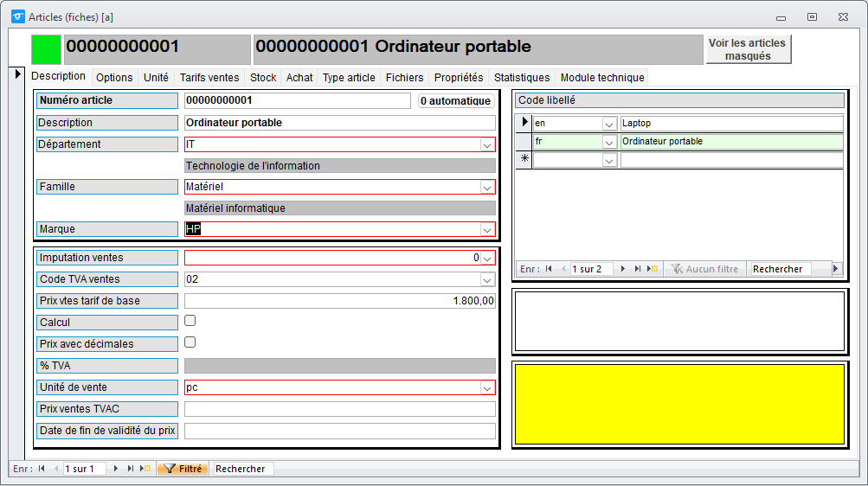
Task: Open the Propriétés tab
Action: click(459, 78)
